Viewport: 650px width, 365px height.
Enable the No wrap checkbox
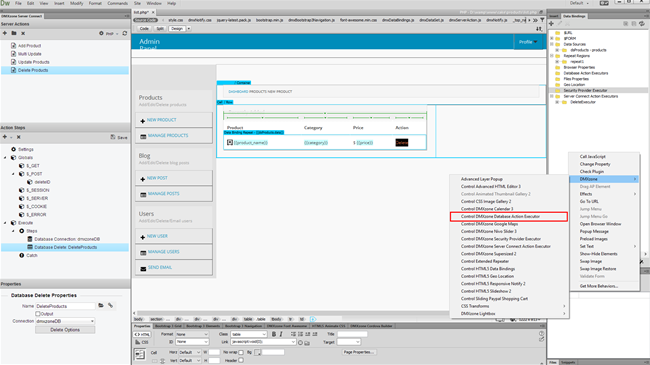pyautogui.click(x=241, y=353)
